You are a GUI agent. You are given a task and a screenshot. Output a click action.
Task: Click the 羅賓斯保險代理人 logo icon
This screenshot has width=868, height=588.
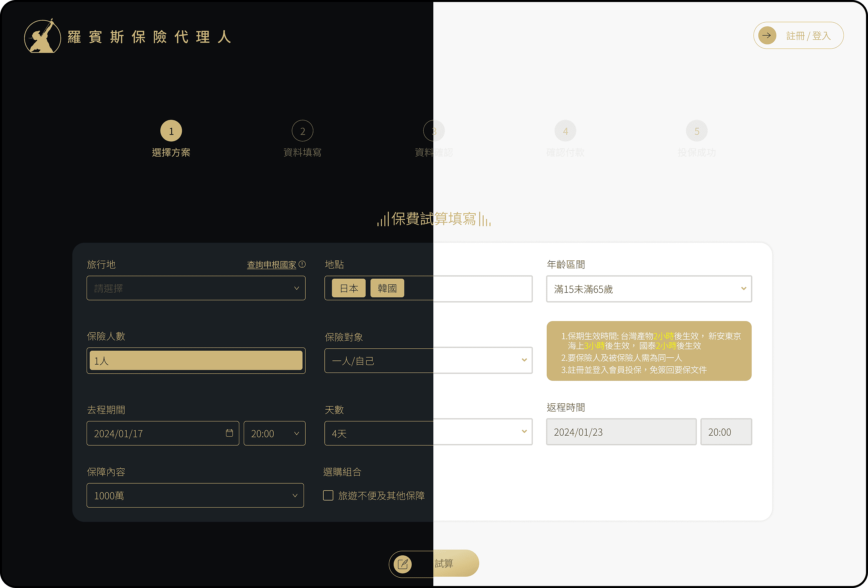[x=42, y=37]
